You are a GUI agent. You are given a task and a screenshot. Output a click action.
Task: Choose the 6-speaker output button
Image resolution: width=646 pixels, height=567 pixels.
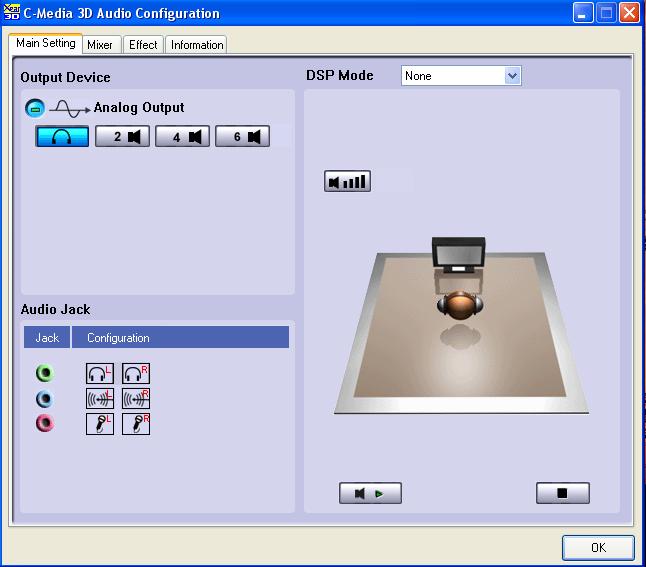coord(243,136)
